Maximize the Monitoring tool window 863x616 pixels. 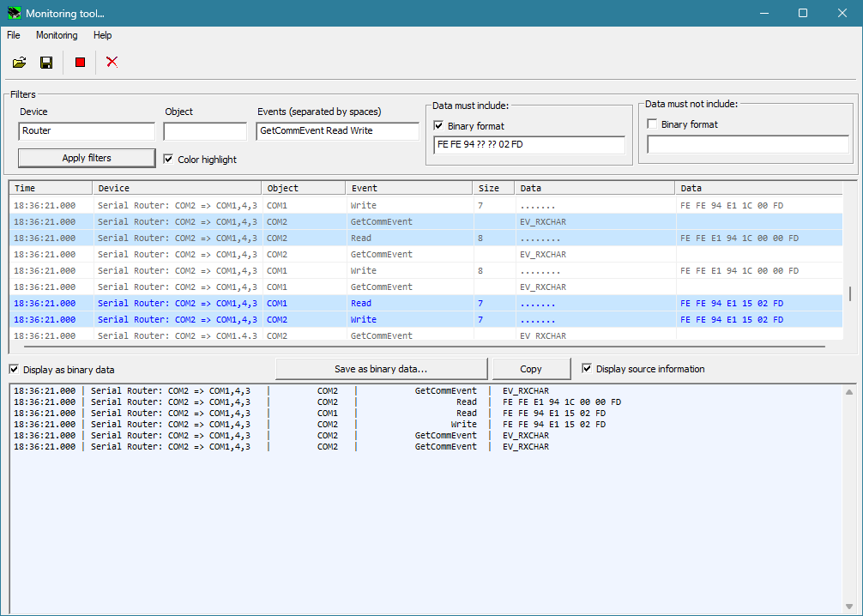click(x=803, y=13)
